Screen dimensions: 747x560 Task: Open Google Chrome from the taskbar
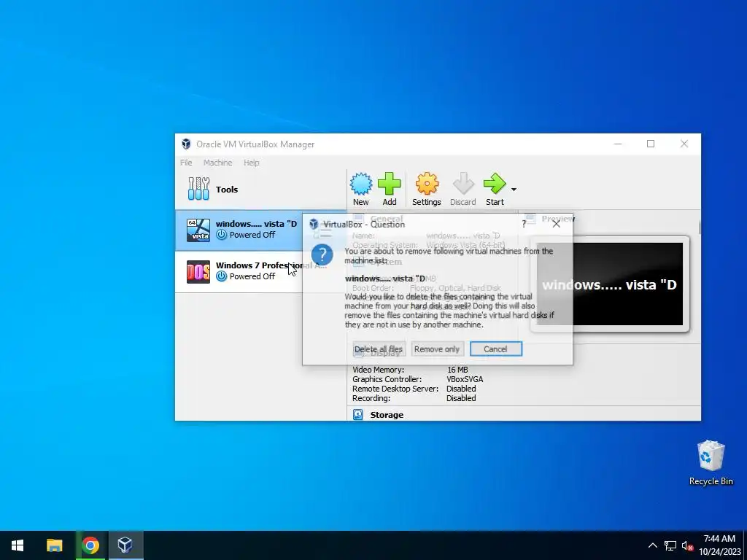[x=90, y=545]
